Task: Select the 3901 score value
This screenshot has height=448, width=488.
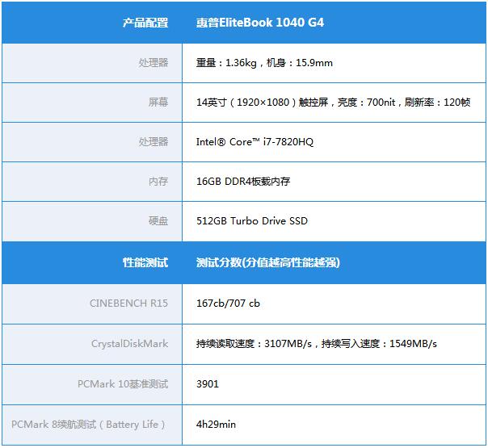Action: point(208,384)
